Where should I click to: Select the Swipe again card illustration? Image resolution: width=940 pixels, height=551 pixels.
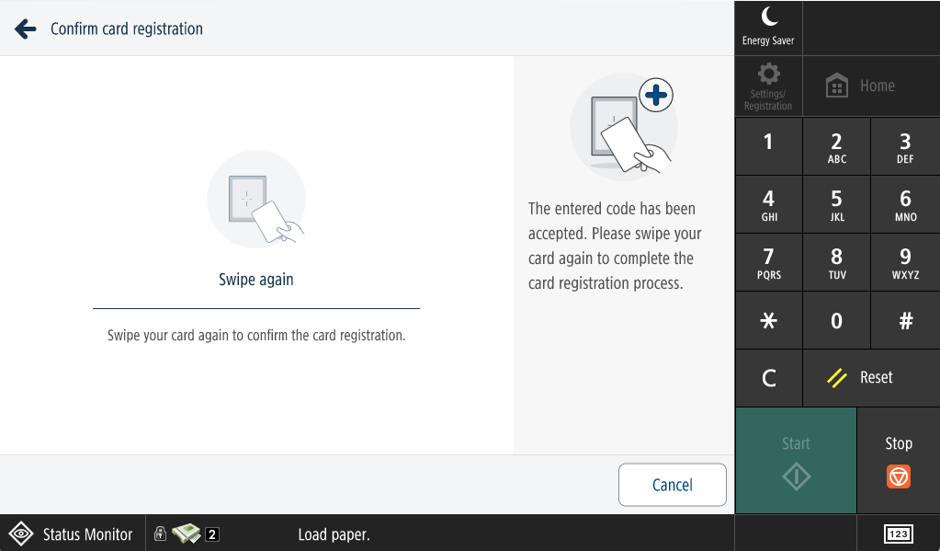(x=257, y=199)
